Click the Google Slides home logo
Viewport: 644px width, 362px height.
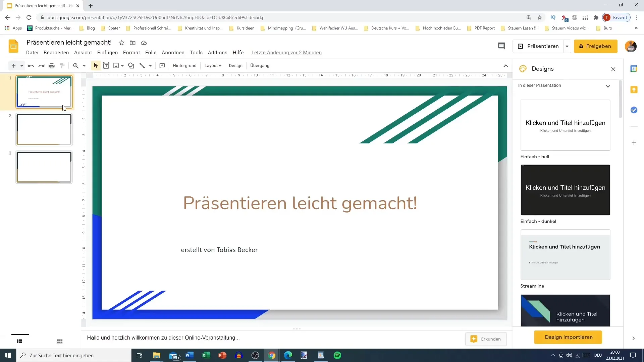[x=13, y=46]
